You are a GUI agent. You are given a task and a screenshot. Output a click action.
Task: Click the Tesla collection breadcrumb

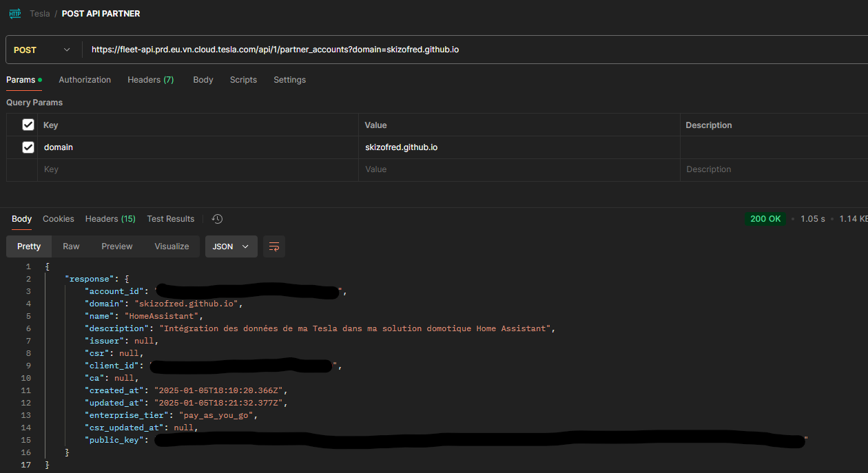point(40,14)
